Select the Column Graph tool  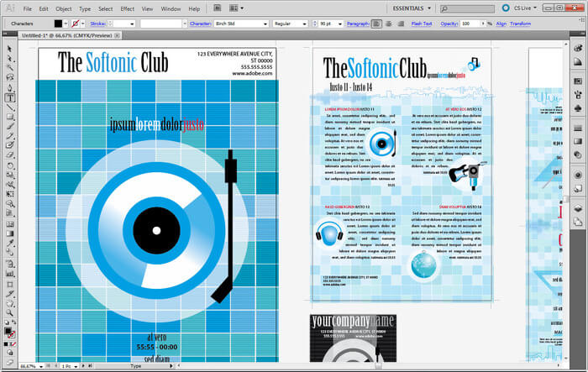click(10, 274)
